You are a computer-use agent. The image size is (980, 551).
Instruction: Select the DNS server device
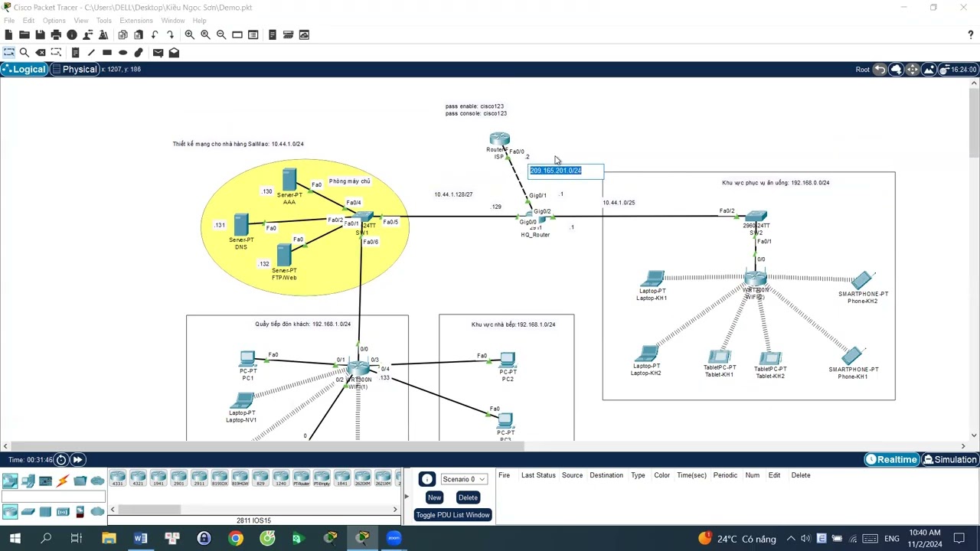241,225
